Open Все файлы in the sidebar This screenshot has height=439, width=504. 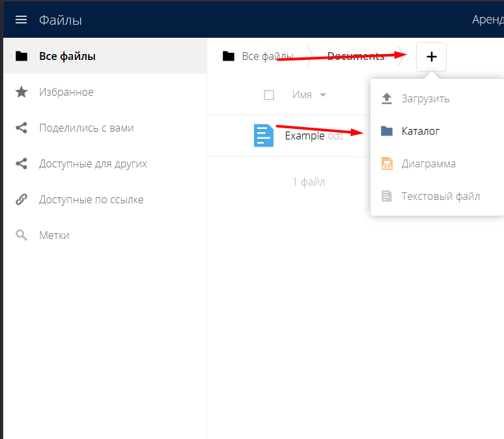[67, 57]
